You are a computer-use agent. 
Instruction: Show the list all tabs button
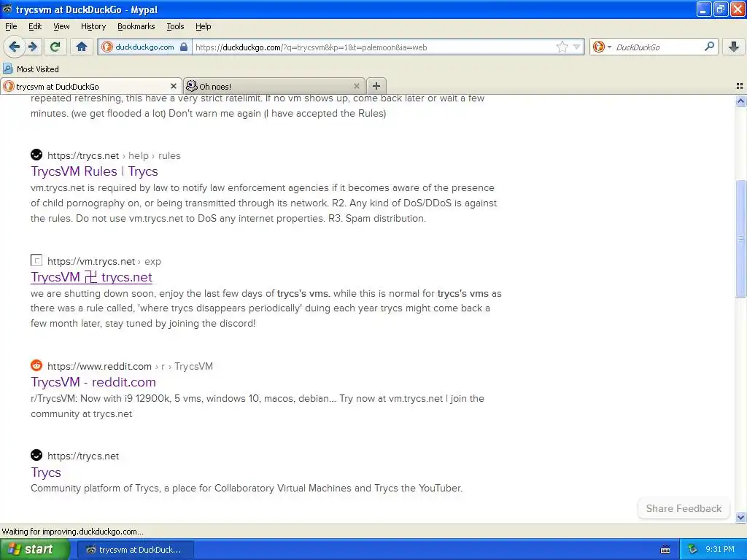(x=740, y=86)
